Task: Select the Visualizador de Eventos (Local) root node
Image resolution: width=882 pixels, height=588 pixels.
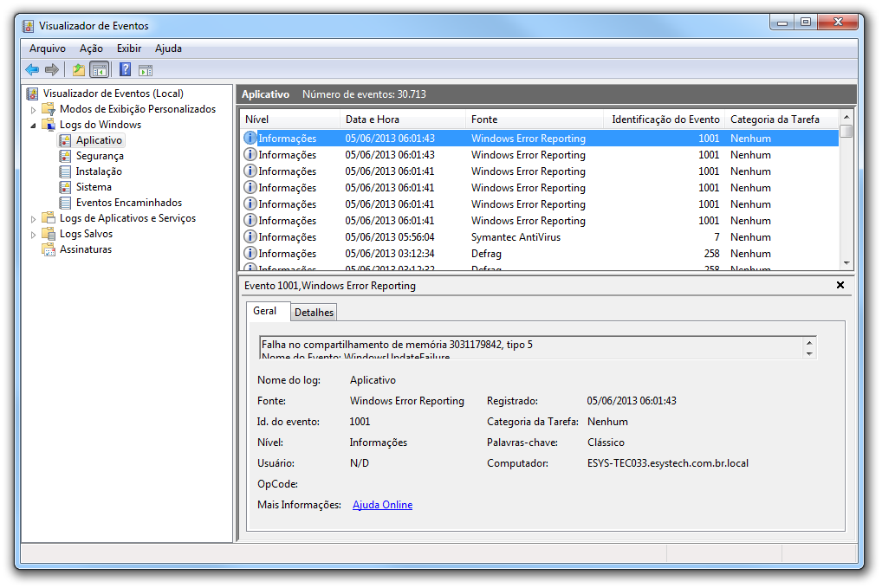Action: tap(113, 94)
